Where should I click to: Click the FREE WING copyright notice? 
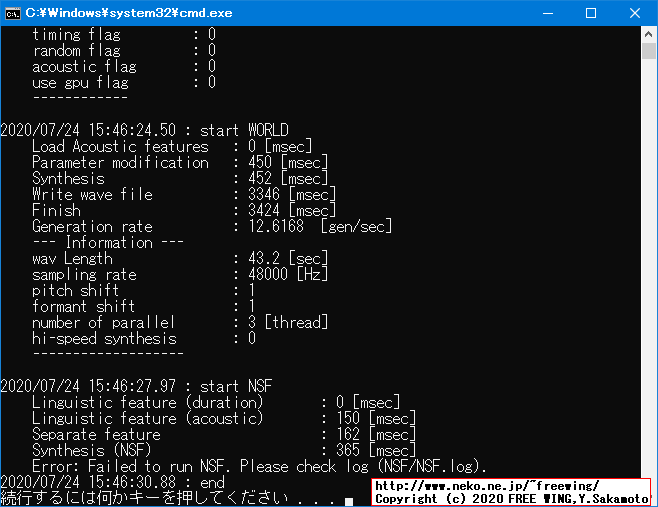tap(511, 498)
